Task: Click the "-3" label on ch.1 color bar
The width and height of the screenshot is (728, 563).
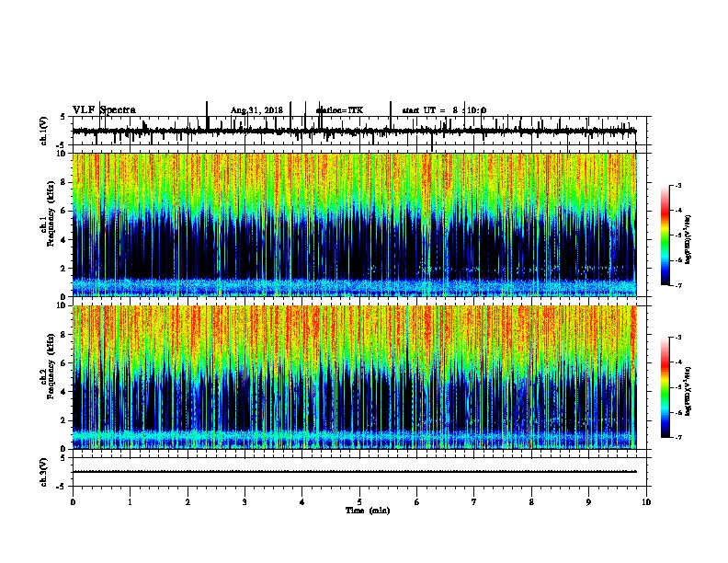Action: click(677, 185)
